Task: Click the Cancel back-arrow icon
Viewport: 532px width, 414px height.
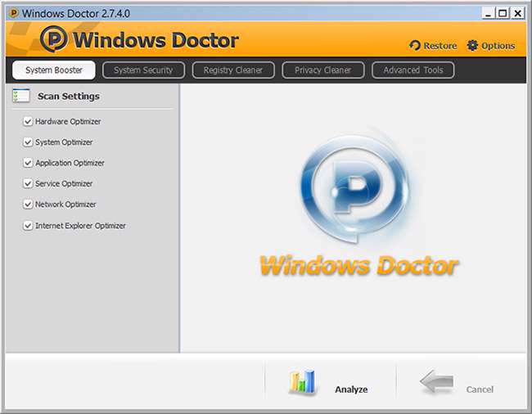Action: tap(437, 382)
